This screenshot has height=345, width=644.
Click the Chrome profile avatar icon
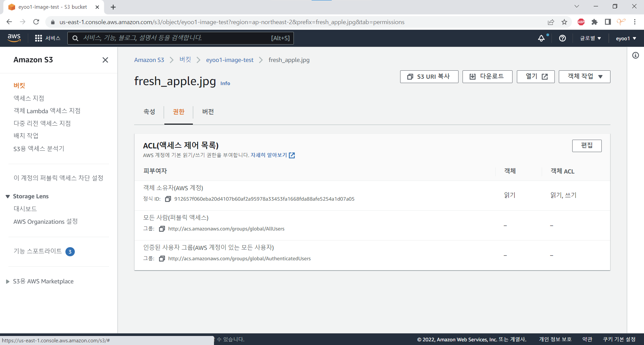tap(621, 22)
